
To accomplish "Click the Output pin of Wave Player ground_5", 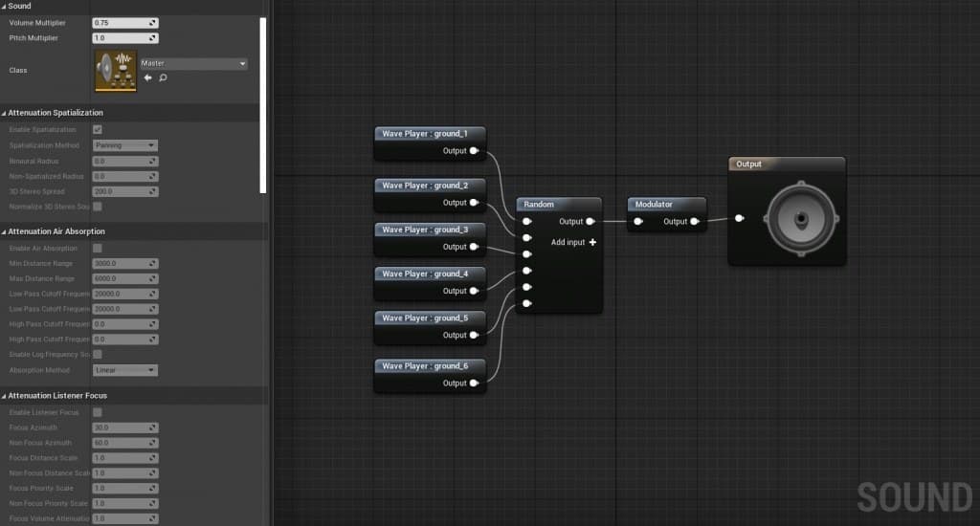I will click(475, 336).
